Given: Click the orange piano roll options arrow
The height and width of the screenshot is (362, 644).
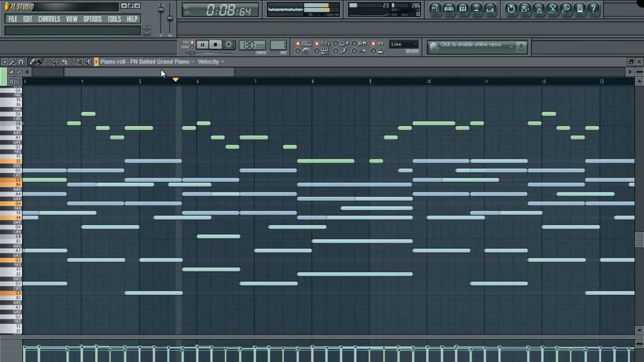Looking at the screenshot, I should pyautogui.click(x=97, y=62).
